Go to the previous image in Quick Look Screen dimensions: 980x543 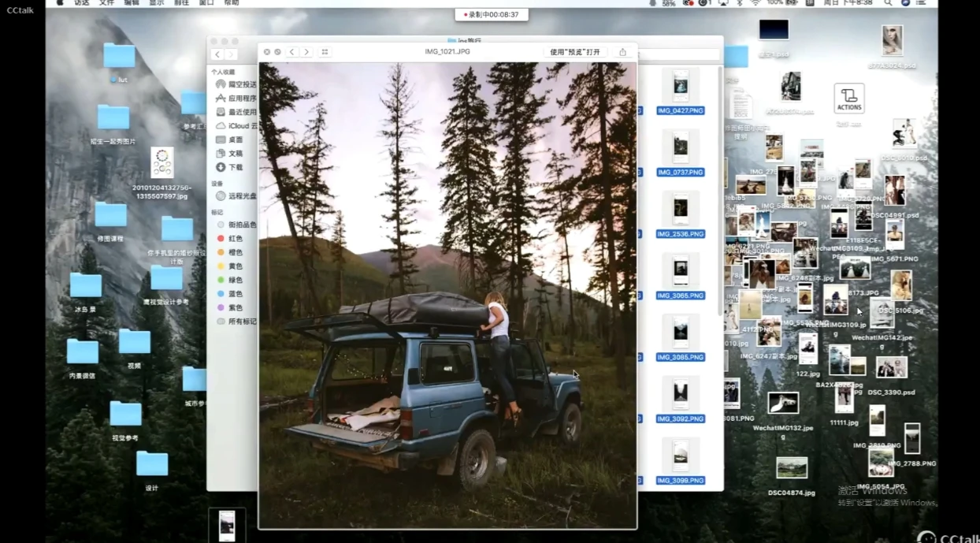[x=291, y=52]
